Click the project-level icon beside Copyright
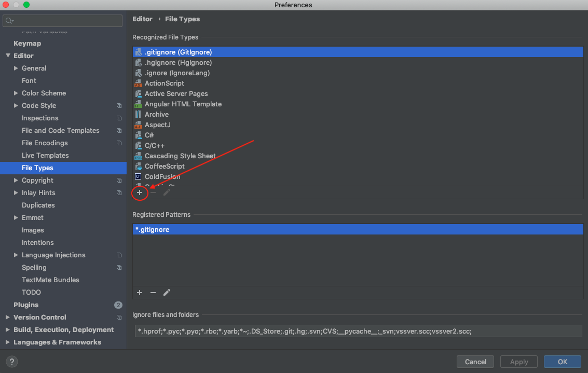Screen dimensions: 588x373 click(119, 181)
